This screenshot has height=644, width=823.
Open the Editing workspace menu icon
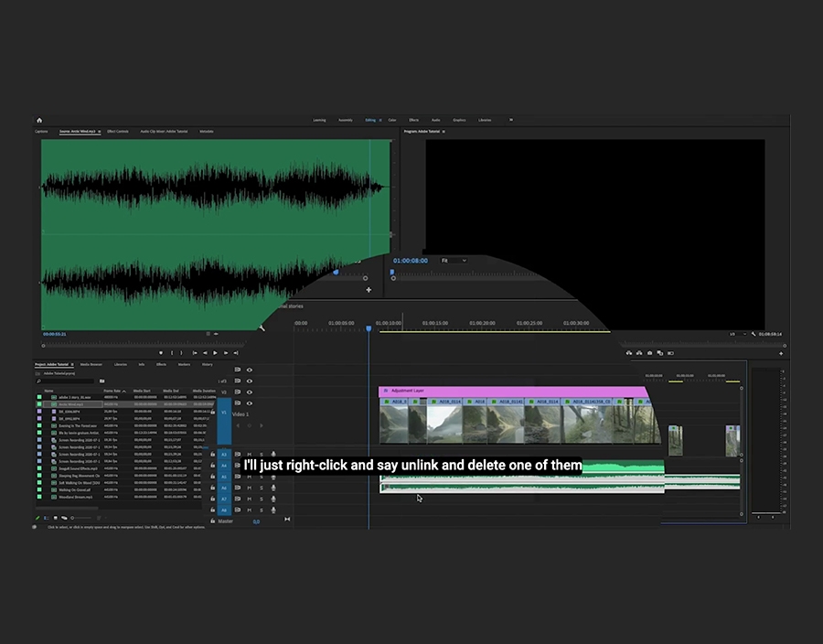click(380, 120)
